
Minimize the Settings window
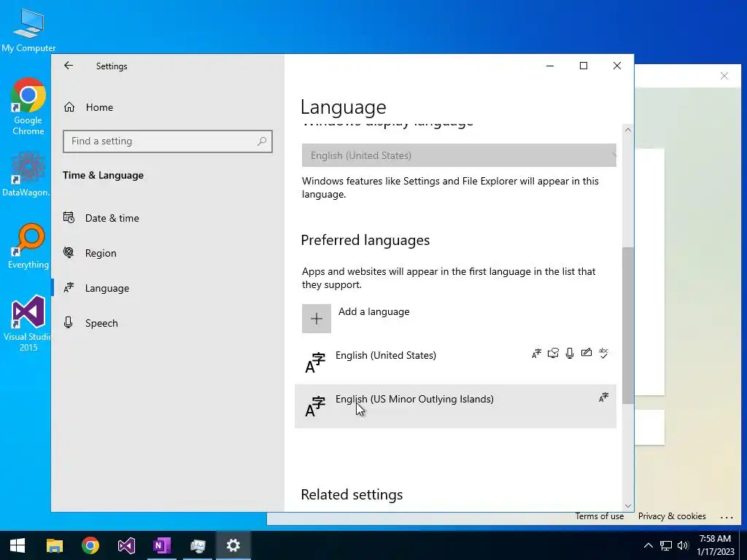pos(550,66)
